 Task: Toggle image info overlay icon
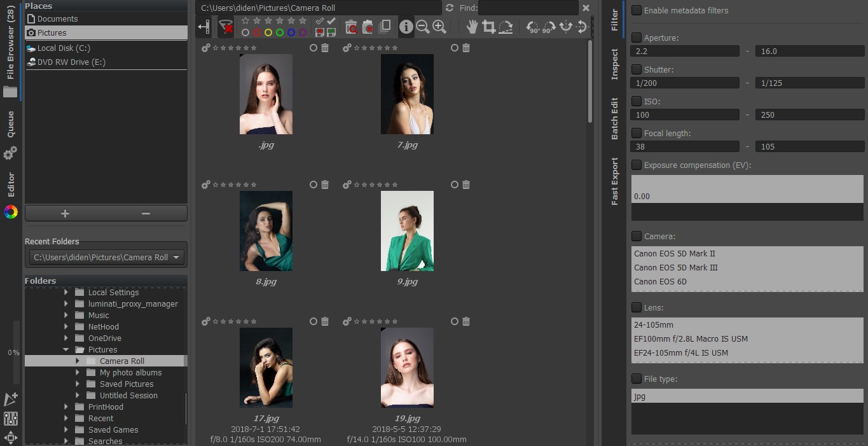click(406, 27)
